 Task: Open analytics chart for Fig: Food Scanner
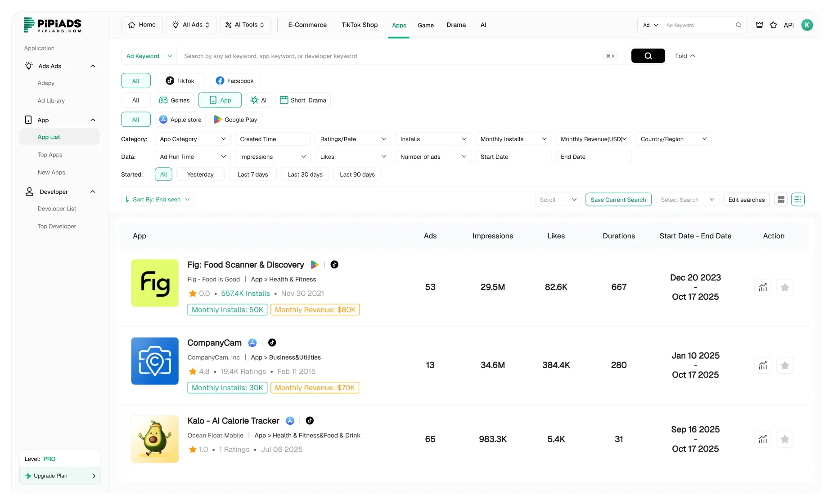(x=762, y=287)
